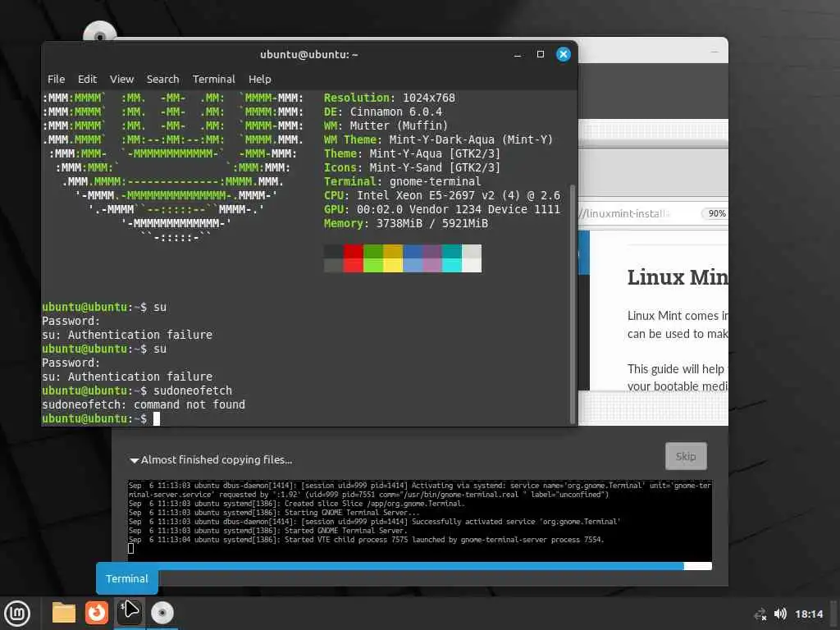Switch to installer disc icon in taskbar
840x630 pixels.
point(162,613)
